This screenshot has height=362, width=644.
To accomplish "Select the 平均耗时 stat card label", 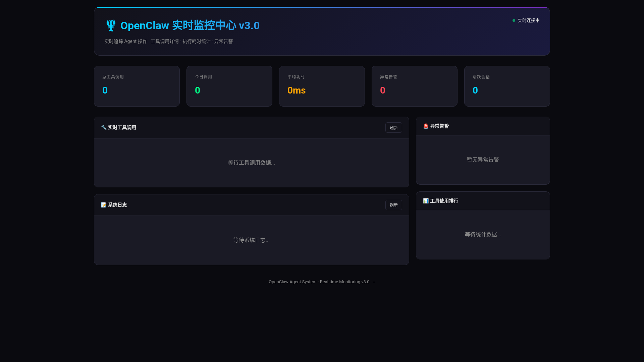I will point(296,77).
